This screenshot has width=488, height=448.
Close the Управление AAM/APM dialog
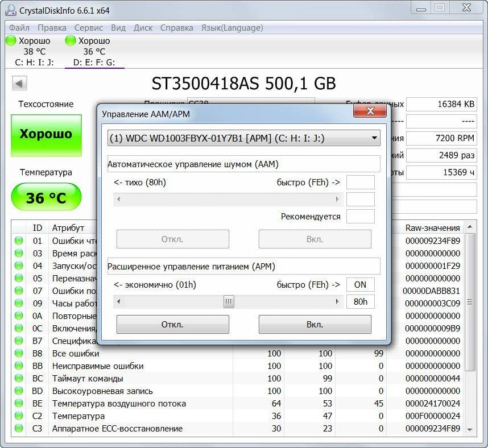pos(370,111)
